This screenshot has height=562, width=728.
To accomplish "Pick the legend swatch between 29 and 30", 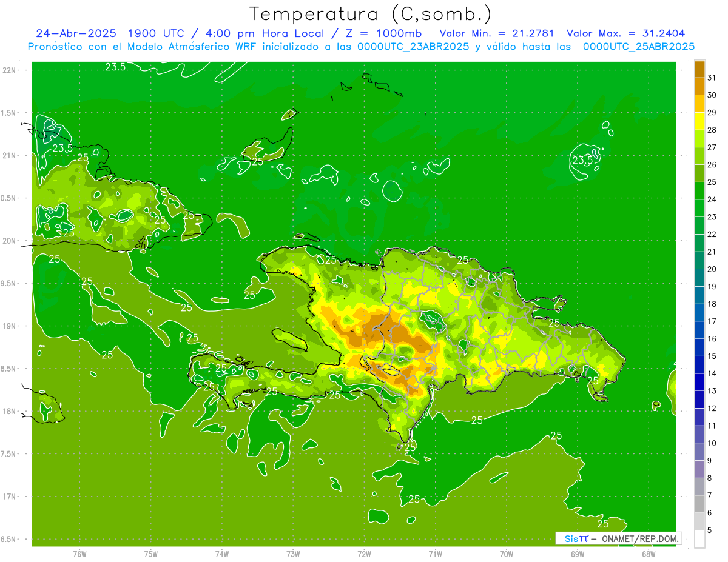I will tap(699, 104).
